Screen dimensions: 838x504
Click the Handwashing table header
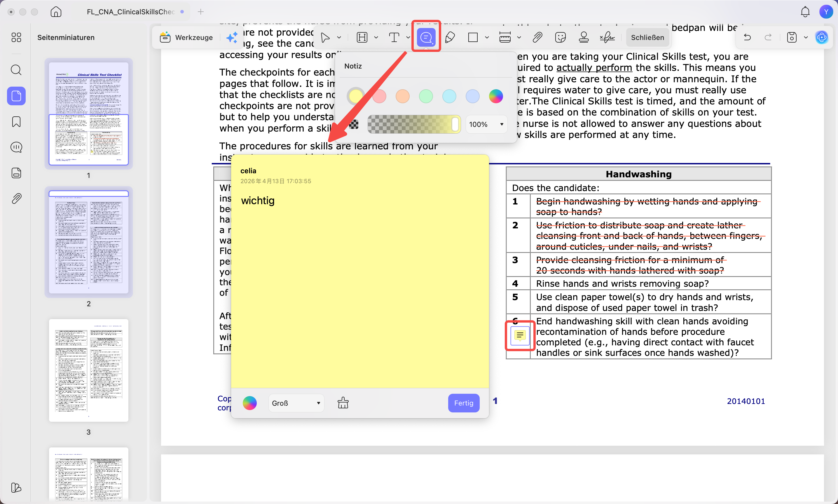pos(639,174)
